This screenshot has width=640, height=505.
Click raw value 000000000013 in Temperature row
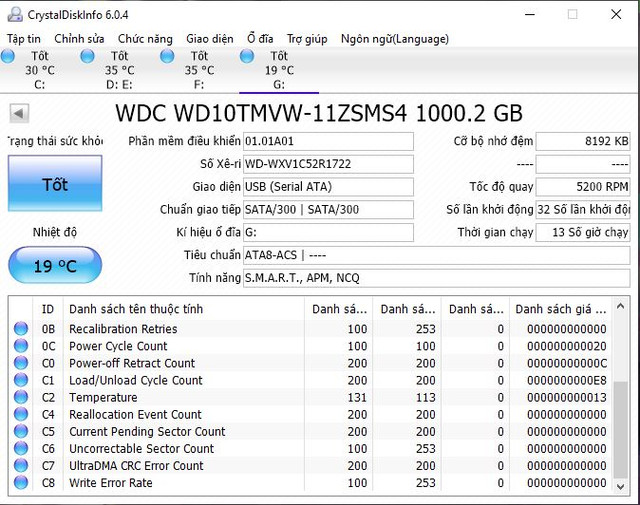click(567, 397)
